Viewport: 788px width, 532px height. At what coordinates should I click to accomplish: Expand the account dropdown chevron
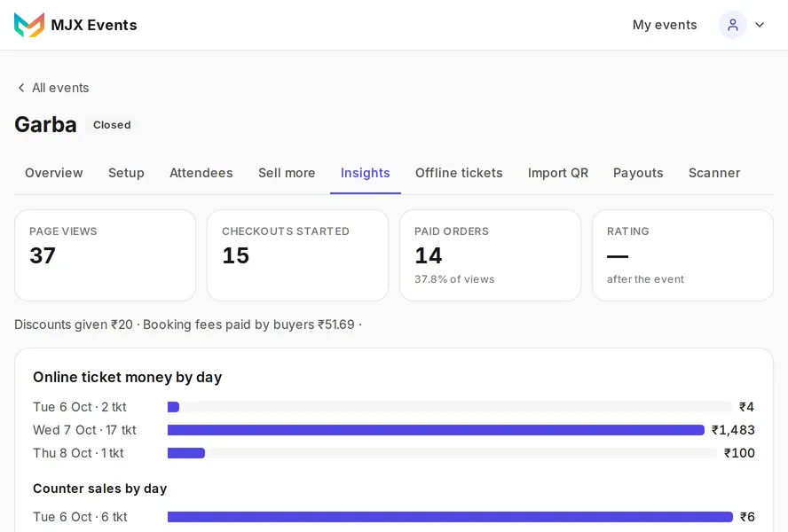tap(760, 25)
